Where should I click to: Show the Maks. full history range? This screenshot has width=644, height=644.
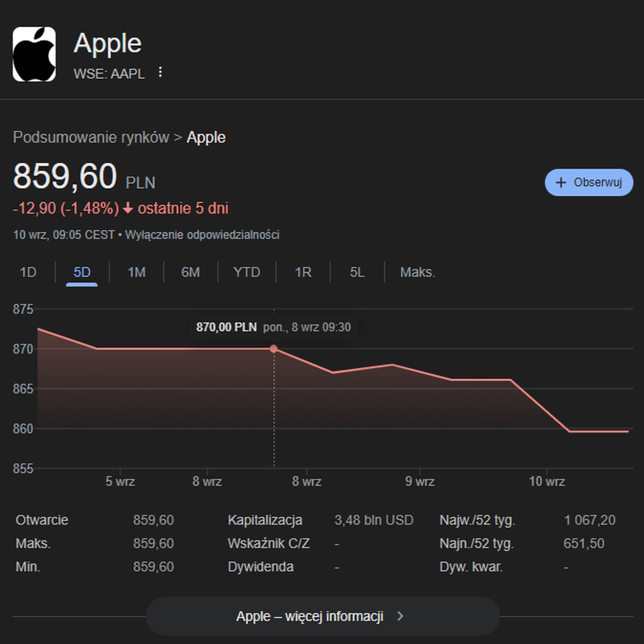point(417,272)
